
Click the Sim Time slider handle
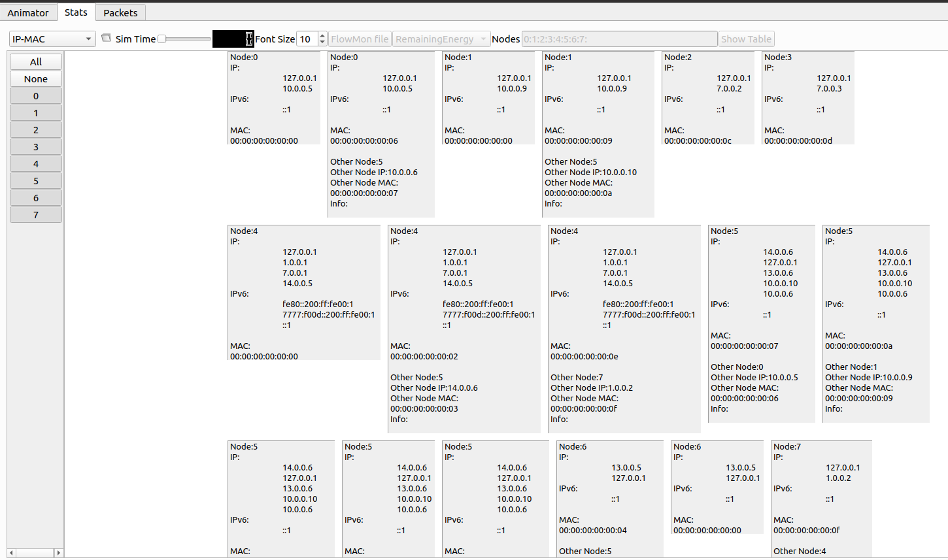click(x=161, y=39)
